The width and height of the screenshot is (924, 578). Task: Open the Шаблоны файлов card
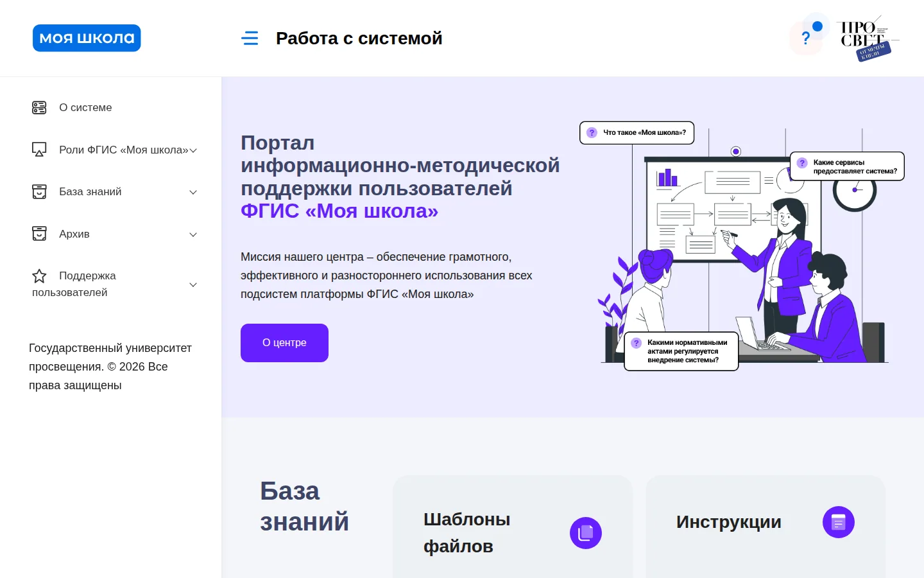click(513, 527)
